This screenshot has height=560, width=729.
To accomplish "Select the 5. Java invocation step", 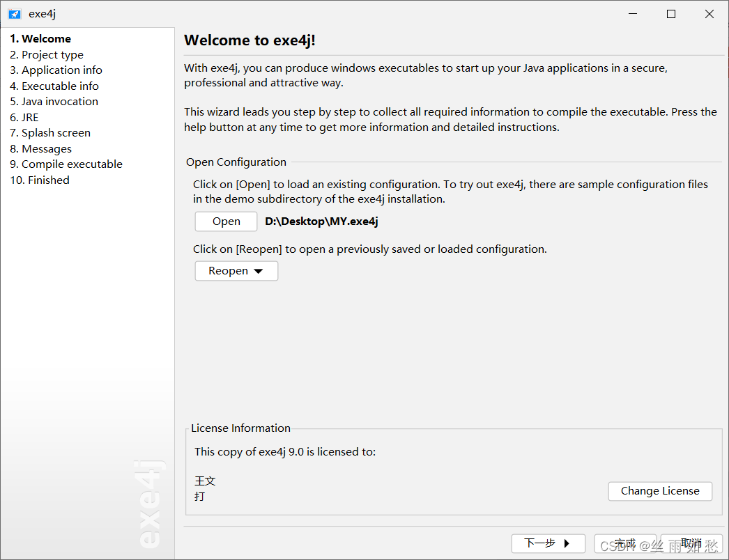I will [x=54, y=101].
